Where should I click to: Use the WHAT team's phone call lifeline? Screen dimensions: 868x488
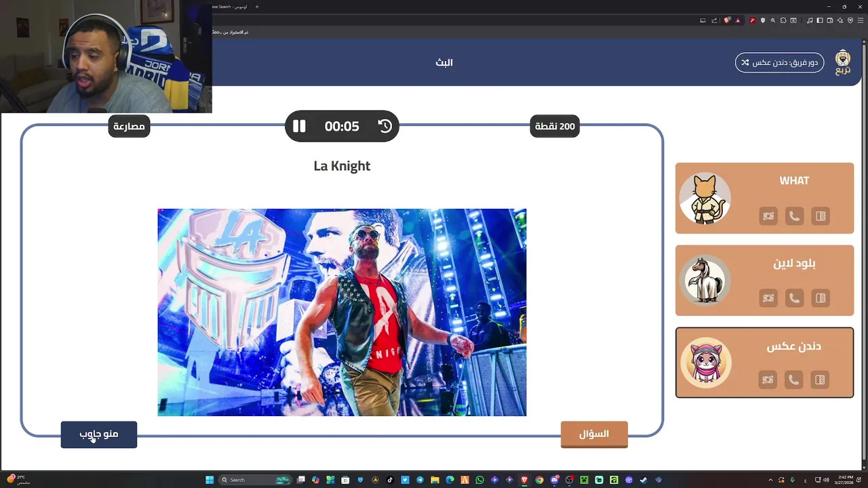point(794,216)
